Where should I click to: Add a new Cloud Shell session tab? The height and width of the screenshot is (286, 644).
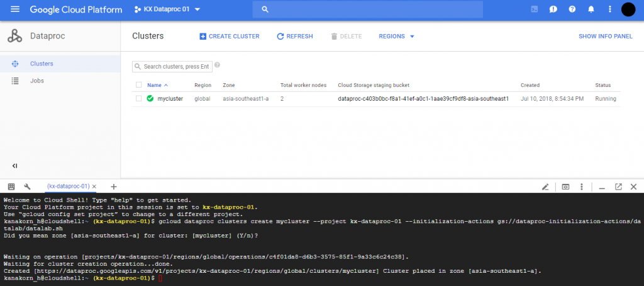[114, 186]
